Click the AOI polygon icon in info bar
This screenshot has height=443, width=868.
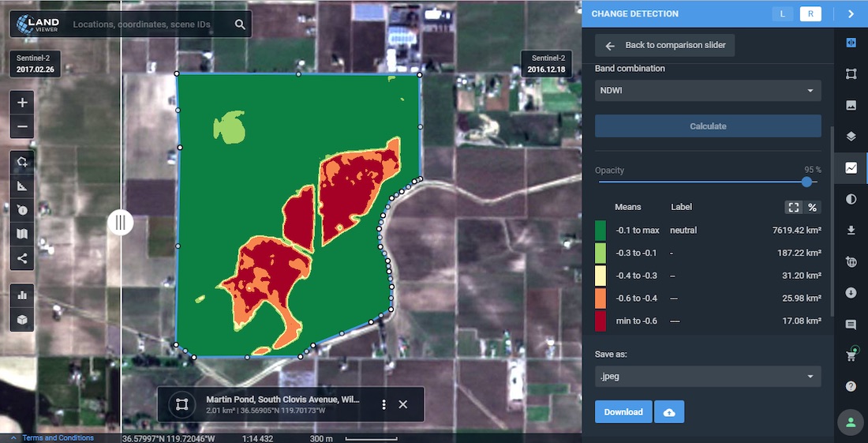tap(181, 404)
